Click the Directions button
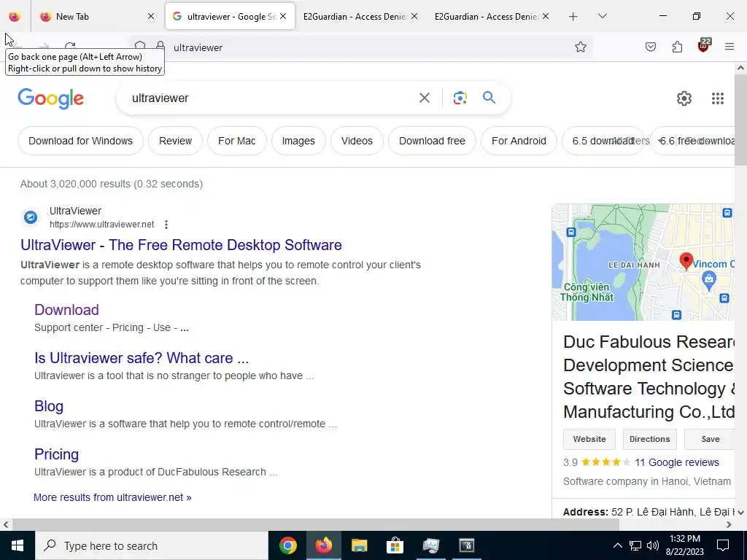This screenshot has width=747, height=560. [x=649, y=439]
